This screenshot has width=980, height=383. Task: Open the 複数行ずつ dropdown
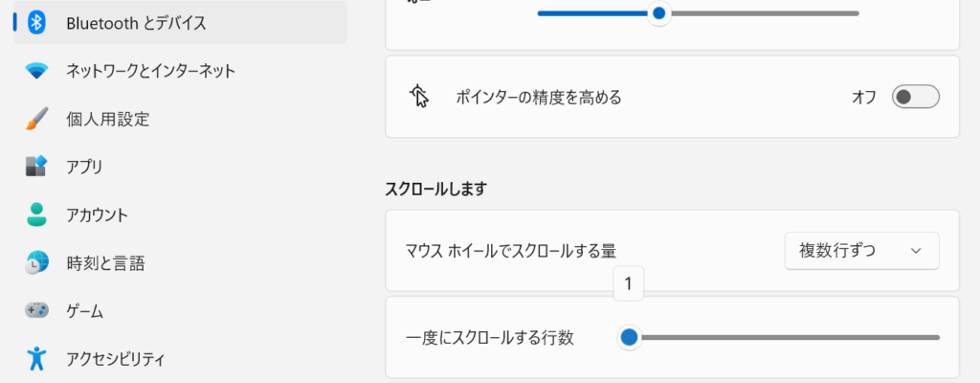point(861,251)
